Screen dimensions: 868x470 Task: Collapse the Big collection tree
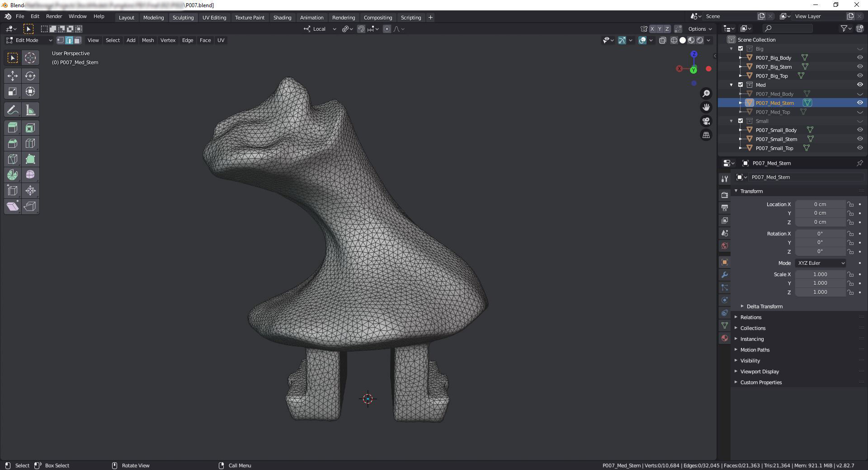(731, 49)
